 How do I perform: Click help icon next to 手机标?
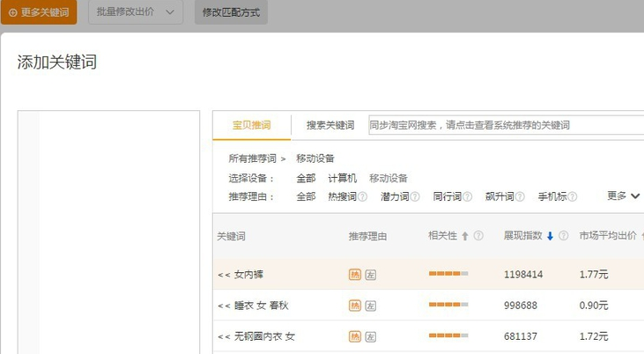(x=573, y=196)
